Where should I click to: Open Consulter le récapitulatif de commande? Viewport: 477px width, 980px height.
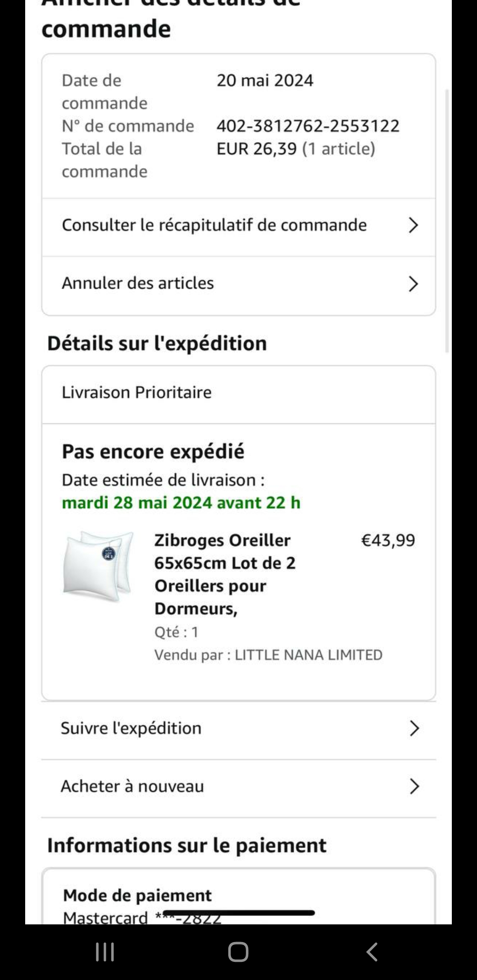[214, 225]
